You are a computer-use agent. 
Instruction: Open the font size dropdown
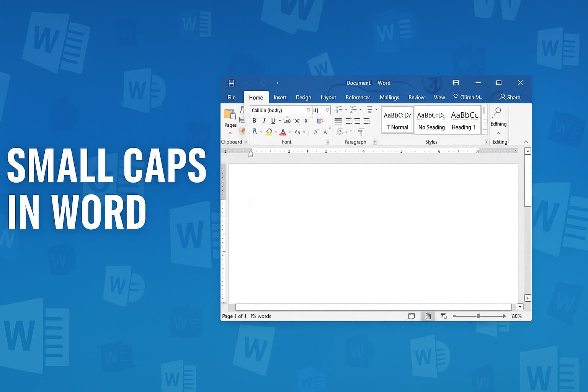tap(327, 110)
